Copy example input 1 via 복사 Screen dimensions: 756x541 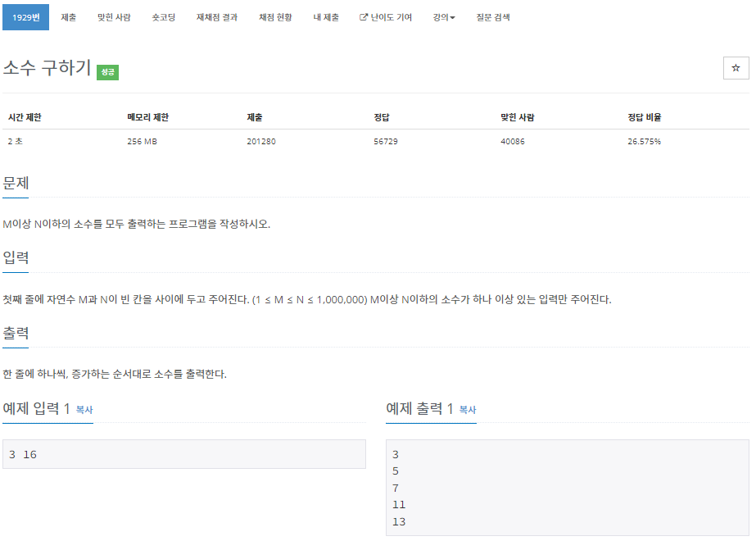pyautogui.click(x=84, y=410)
